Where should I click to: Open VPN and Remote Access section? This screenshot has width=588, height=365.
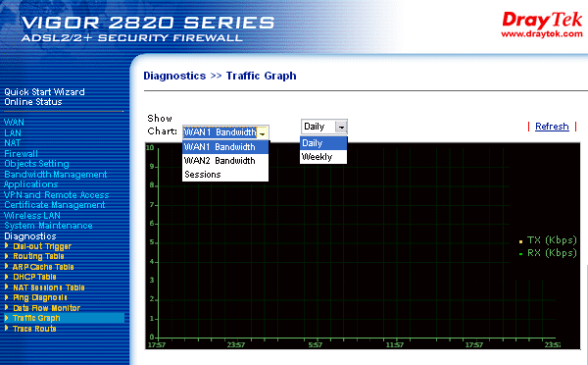click(56, 195)
